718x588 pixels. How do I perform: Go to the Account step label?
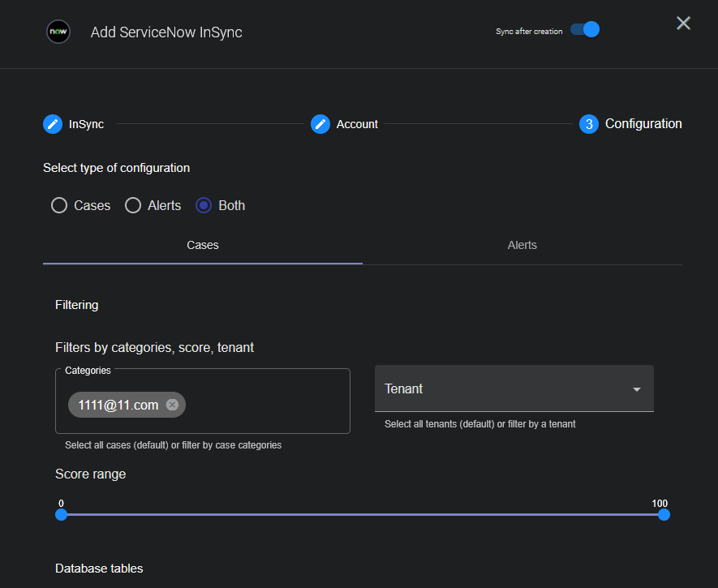tap(357, 124)
